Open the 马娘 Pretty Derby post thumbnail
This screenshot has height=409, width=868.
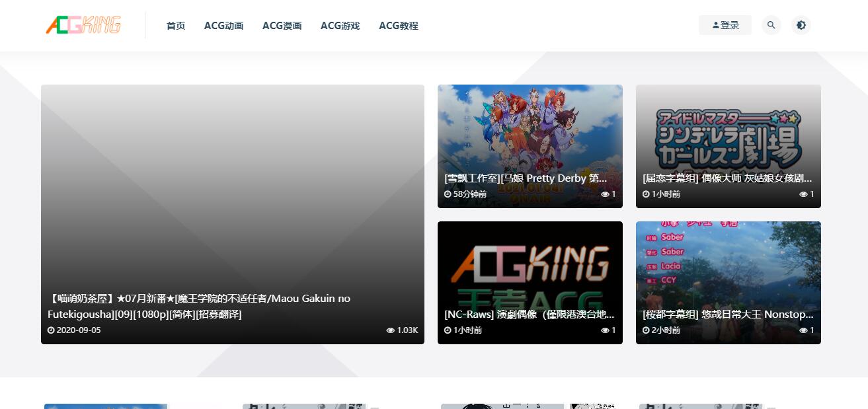click(x=530, y=132)
